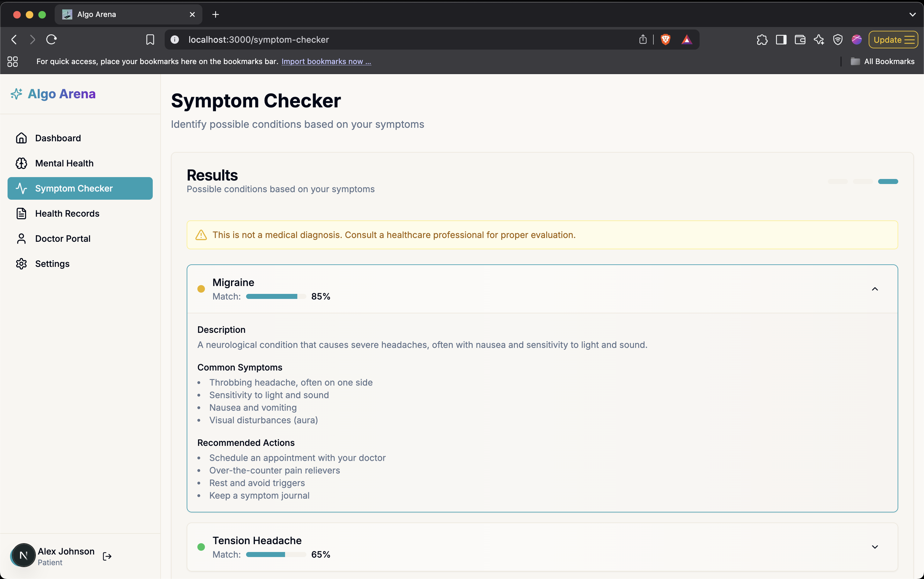Viewport: 924px width, 579px height.
Task: Click the share icon in address bar
Action: coord(643,40)
